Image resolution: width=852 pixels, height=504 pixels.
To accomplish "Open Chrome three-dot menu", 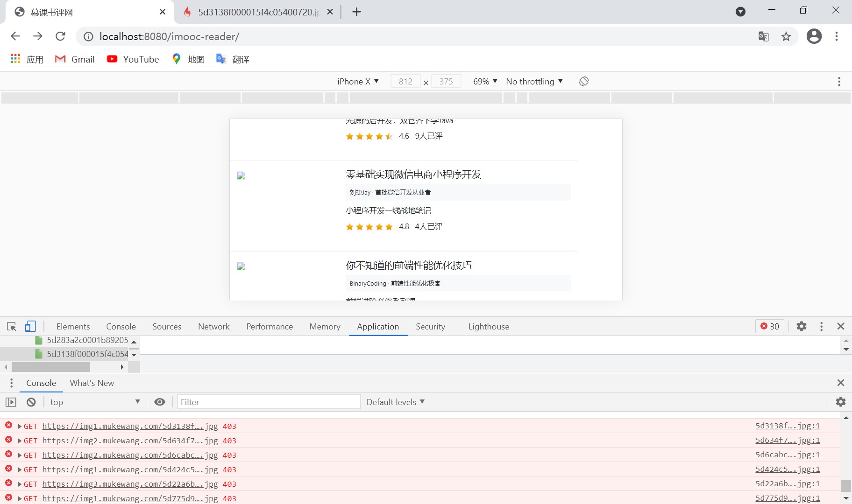I will coord(837,36).
